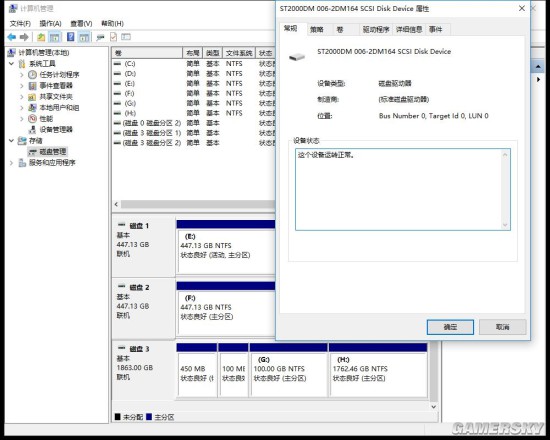Sort by the 布局 column header
This screenshot has height=440, width=550.
193,53
